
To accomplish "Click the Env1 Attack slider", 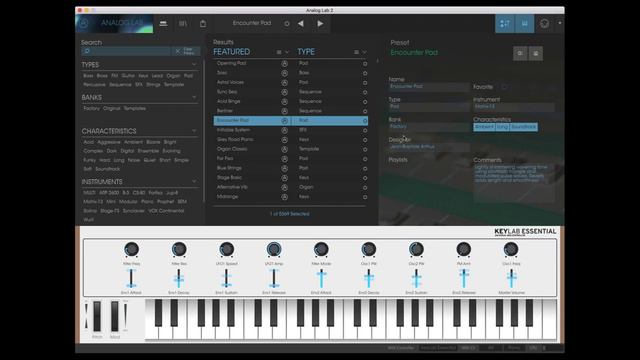I will pos(131,279).
